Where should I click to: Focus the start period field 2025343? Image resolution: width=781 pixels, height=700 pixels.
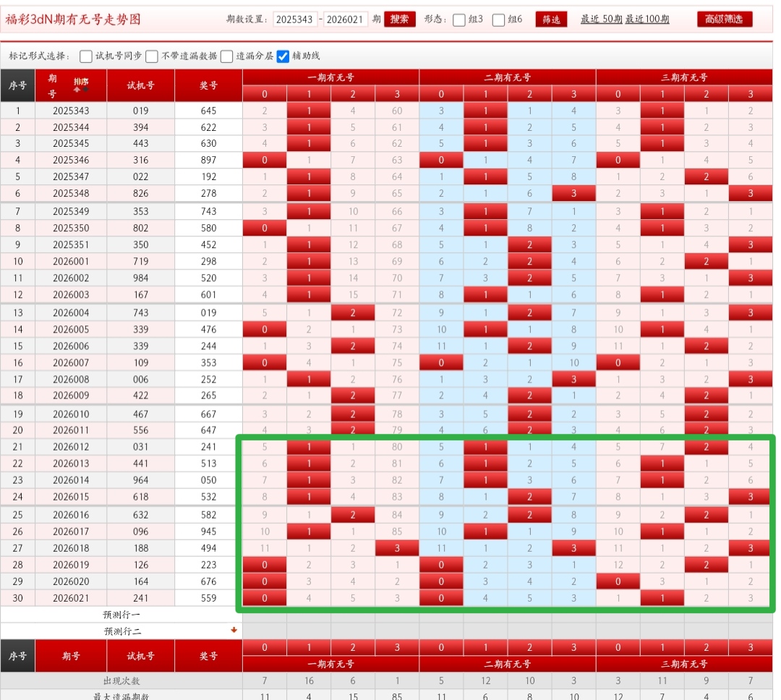295,20
